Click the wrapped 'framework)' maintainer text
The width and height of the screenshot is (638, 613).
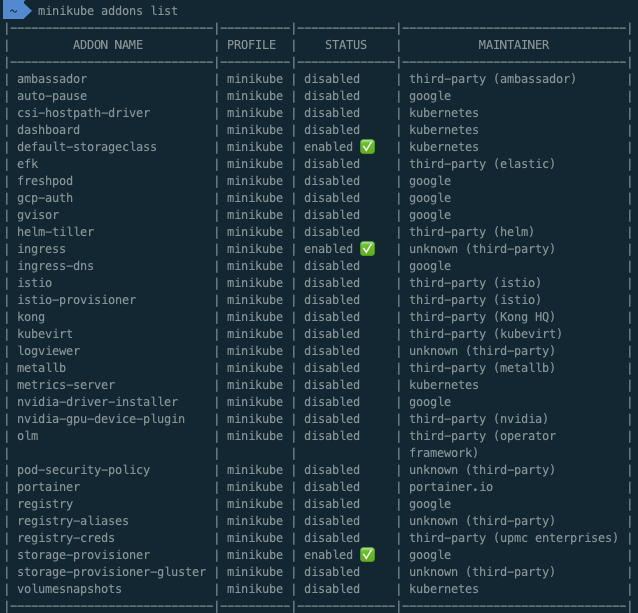tap(444, 453)
